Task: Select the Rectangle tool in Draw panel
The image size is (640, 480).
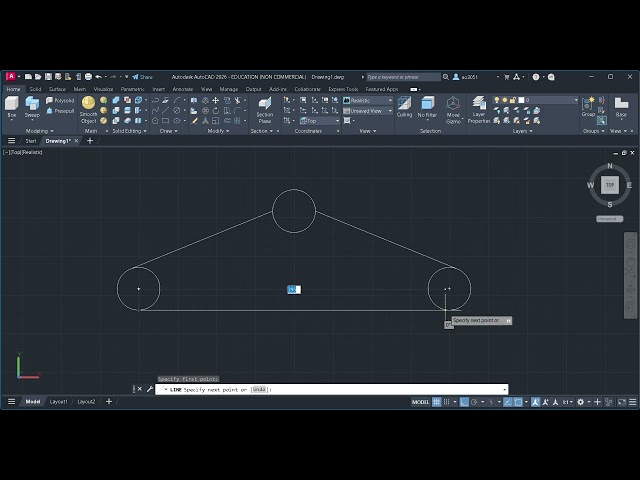Action: pos(165,121)
